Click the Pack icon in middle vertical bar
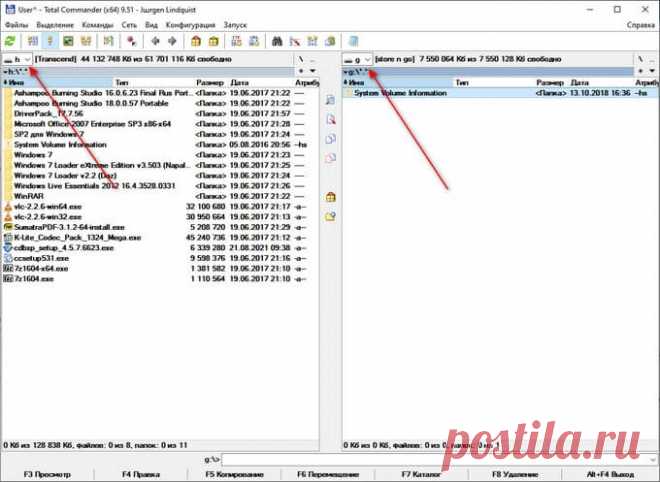 click(x=330, y=197)
